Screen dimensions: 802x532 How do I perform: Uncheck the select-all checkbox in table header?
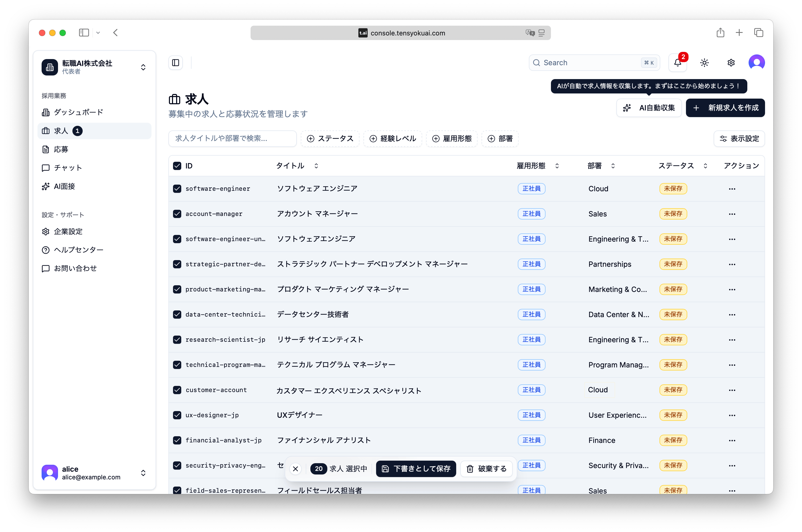coord(177,166)
